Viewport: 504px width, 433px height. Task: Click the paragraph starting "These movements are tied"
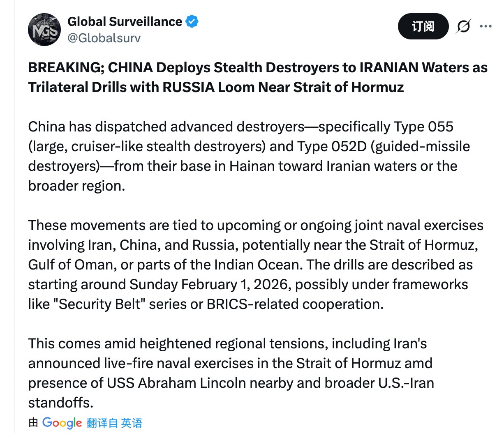255,265
